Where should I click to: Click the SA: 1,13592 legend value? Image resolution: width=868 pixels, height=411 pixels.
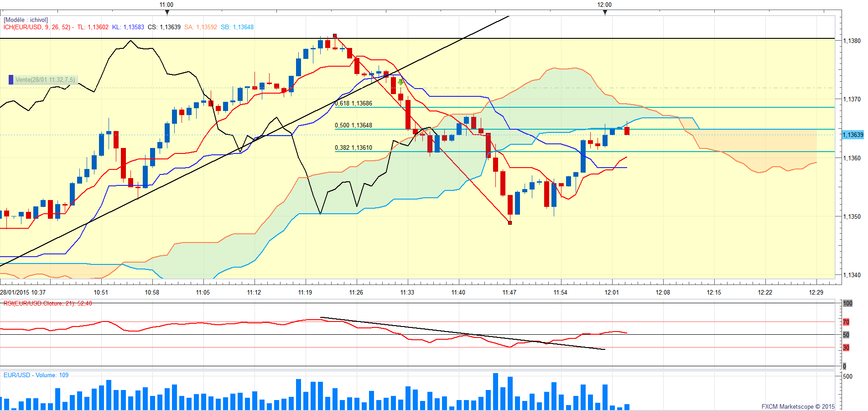[201, 27]
